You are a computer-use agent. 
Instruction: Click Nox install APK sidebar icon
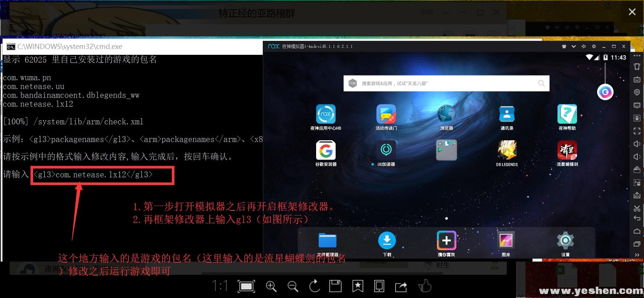[637, 195]
